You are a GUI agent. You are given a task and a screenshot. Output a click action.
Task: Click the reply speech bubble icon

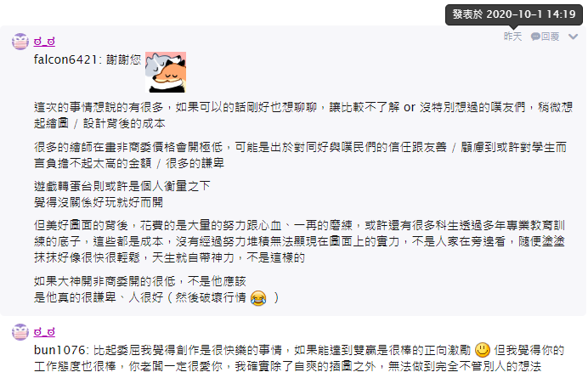(x=535, y=37)
